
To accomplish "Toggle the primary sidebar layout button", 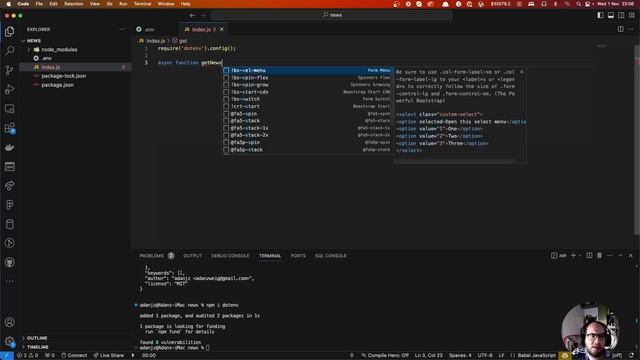I will pyautogui.click(x=600, y=15).
